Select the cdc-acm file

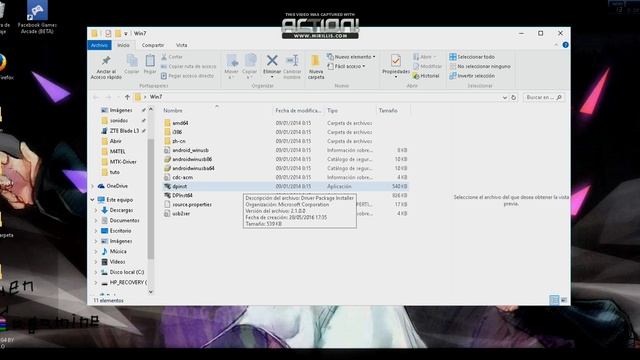coord(182,177)
